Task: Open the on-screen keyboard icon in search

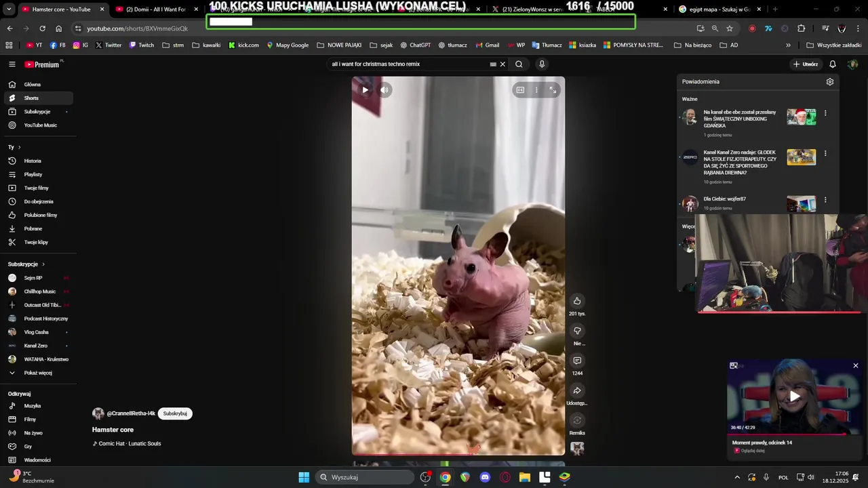Action: [493, 64]
